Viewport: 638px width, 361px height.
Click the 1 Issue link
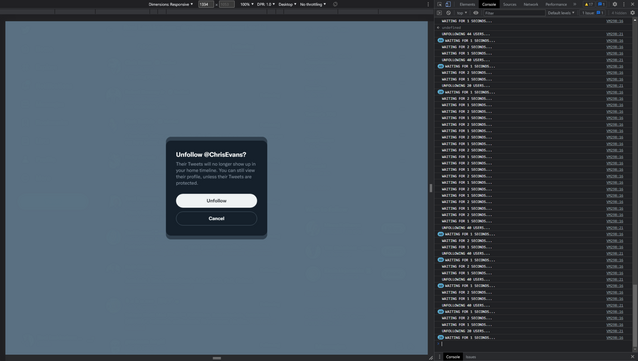pos(592,13)
